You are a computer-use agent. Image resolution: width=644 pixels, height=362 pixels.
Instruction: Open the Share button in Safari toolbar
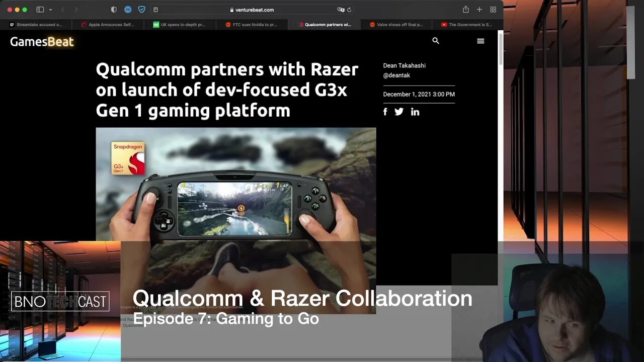tap(466, 10)
